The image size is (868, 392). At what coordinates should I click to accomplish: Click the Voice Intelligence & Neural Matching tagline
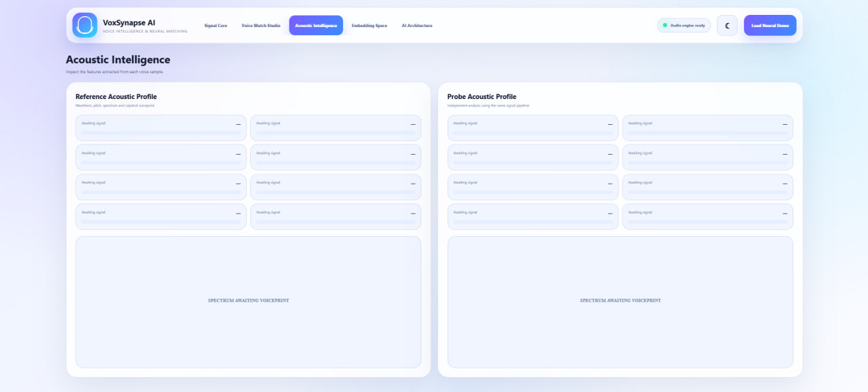click(x=145, y=31)
